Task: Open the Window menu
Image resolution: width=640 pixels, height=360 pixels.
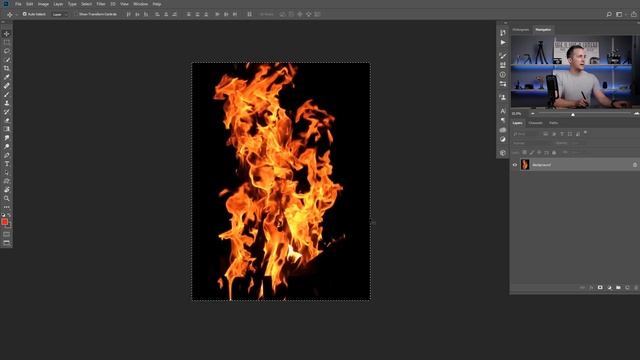Action: [141, 4]
